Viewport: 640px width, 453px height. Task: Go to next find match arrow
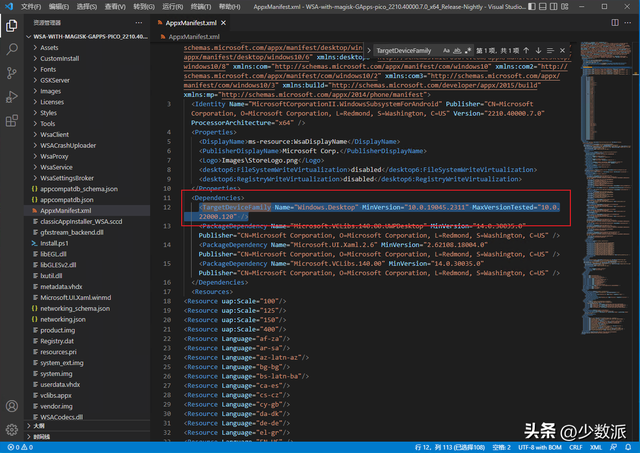(539, 49)
